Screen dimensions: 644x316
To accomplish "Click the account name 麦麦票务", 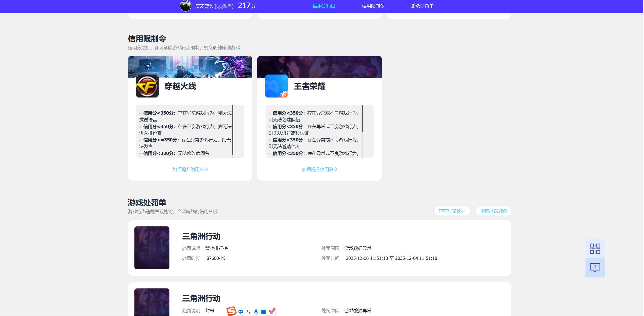I will 204,6.
